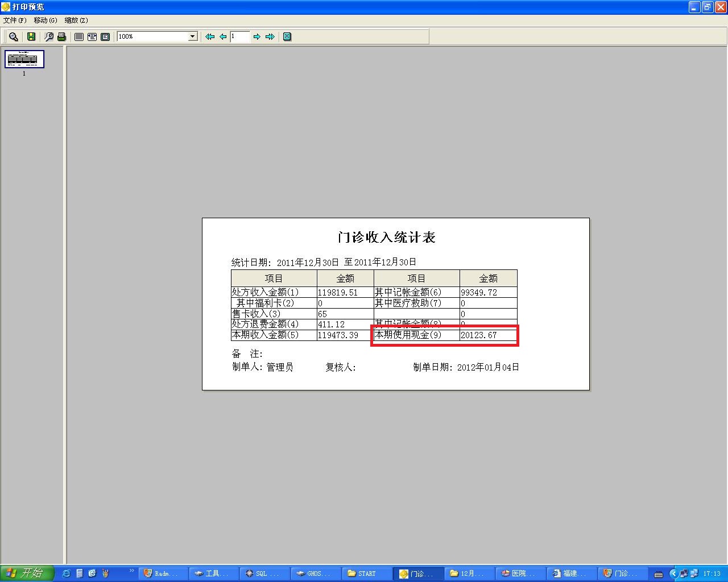The height and width of the screenshot is (582, 728).
Task: Open the START folder taskbar button
Action: (x=367, y=573)
